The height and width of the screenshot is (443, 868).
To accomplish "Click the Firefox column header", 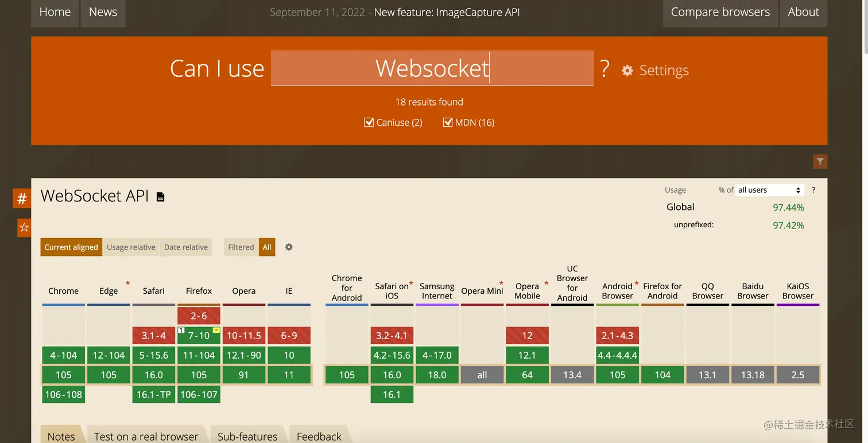I will point(199,291).
